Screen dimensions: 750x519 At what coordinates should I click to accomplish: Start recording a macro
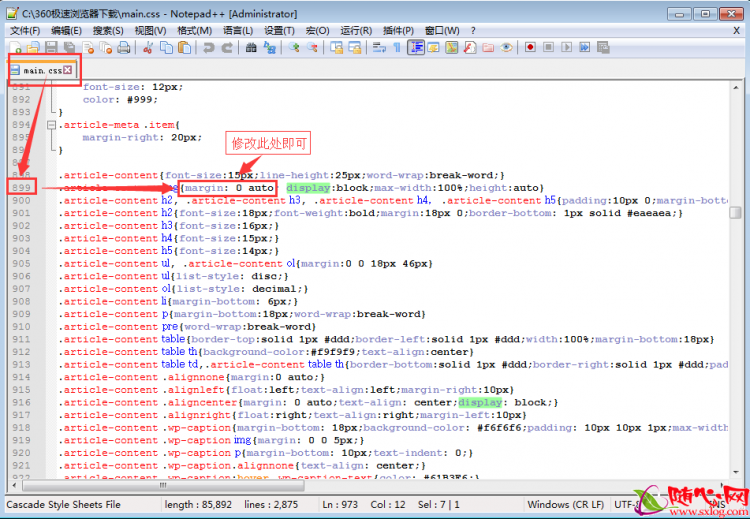[530, 47]
